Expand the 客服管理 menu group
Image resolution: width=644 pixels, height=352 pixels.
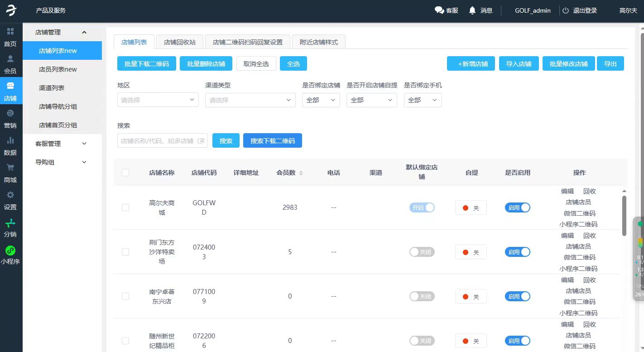click(62, 144)
